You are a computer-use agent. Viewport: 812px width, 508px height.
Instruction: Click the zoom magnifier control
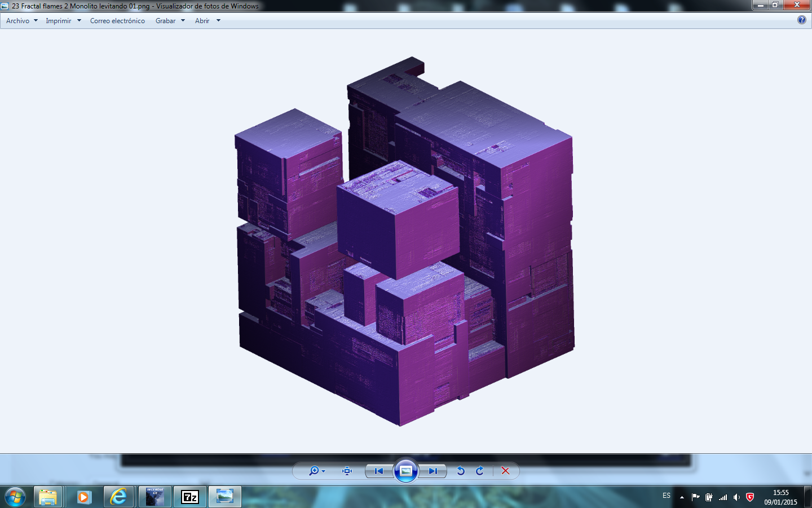[x=317, y=471]
